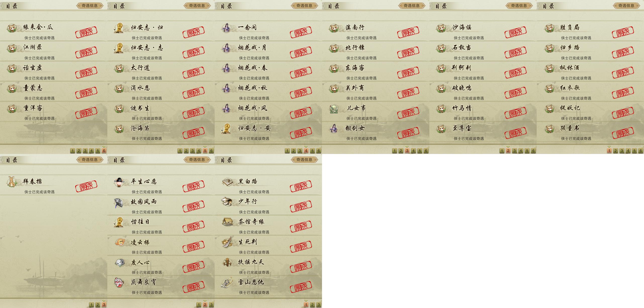Viewport: 644px width, 308px height.
Task: Open the 度人心 adventure entry
Action: pos(161,266)
